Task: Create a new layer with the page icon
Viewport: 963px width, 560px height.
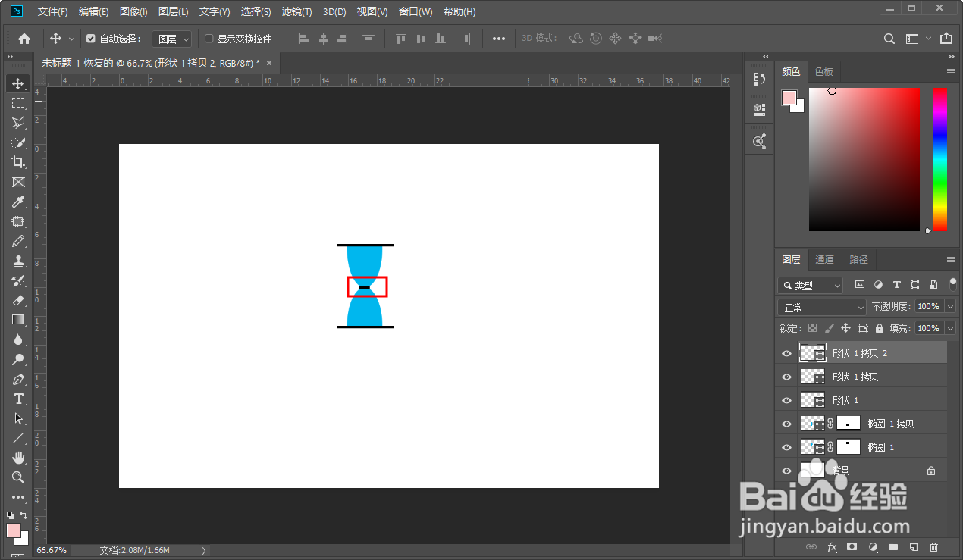Action: pyautogui.click(x=914, y=547)
